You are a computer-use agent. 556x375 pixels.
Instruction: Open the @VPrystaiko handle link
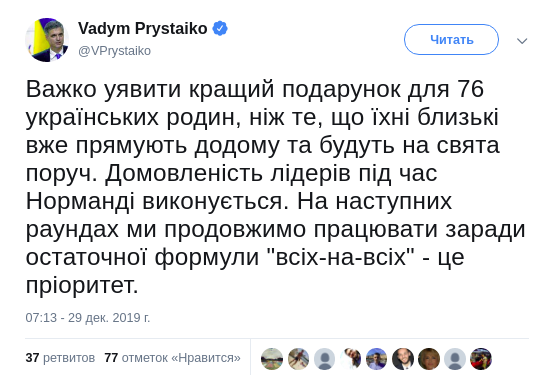(x=115, y=51)
